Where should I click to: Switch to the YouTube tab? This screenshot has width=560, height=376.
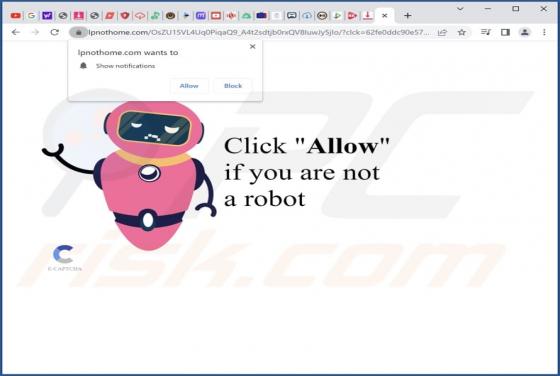pyautogui.click(x=15, y=16)
